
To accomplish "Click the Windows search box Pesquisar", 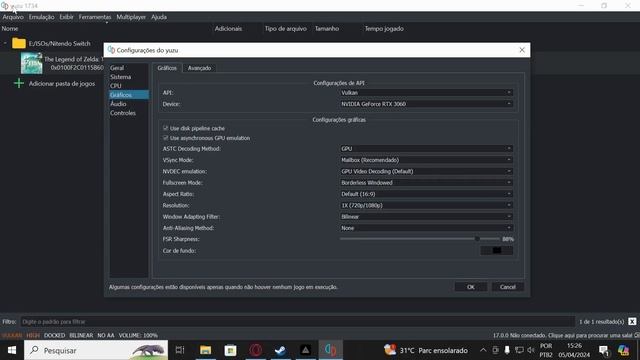I will tap(96, 350).
